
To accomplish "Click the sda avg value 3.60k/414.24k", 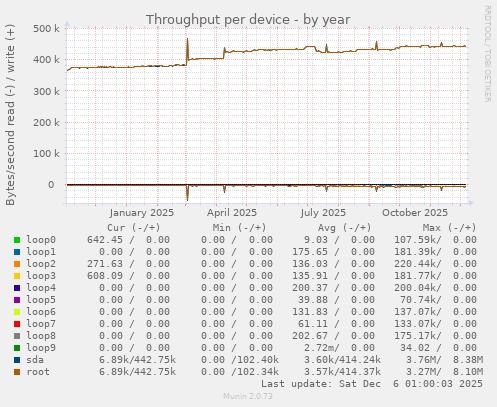I will (x=342, y=360).
